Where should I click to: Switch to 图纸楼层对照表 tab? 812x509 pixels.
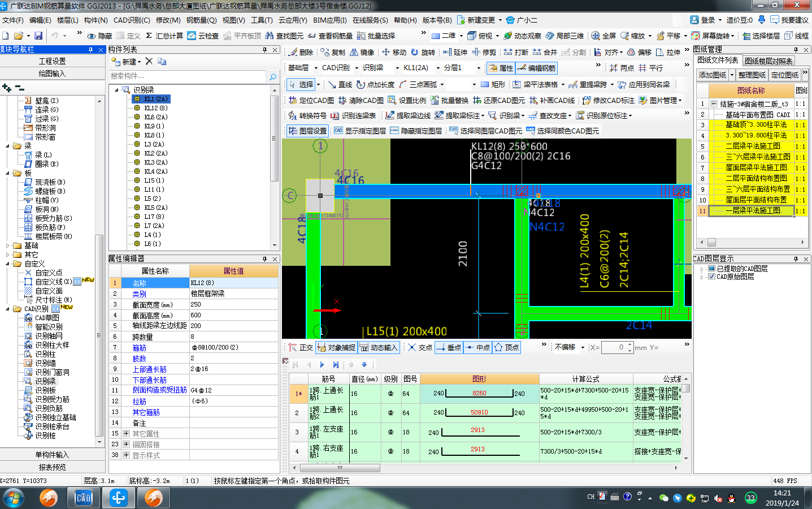pyautogui.click(x=768, y=61)
